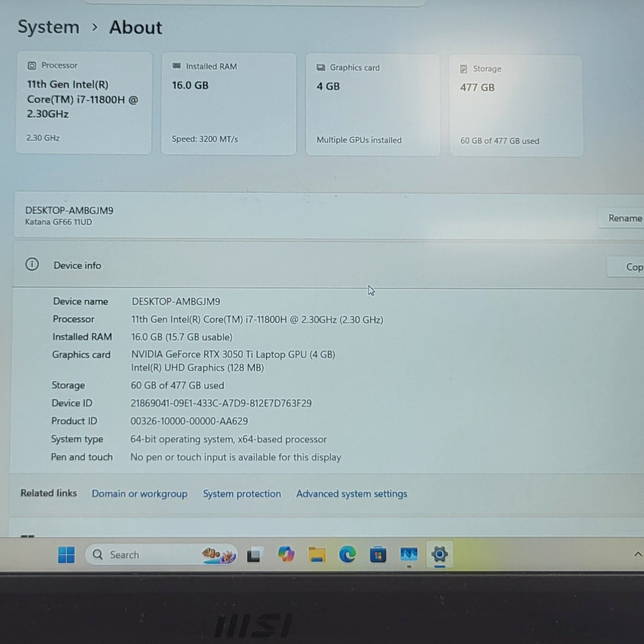
Task: Select the Storage summary card
Action: 516,106
